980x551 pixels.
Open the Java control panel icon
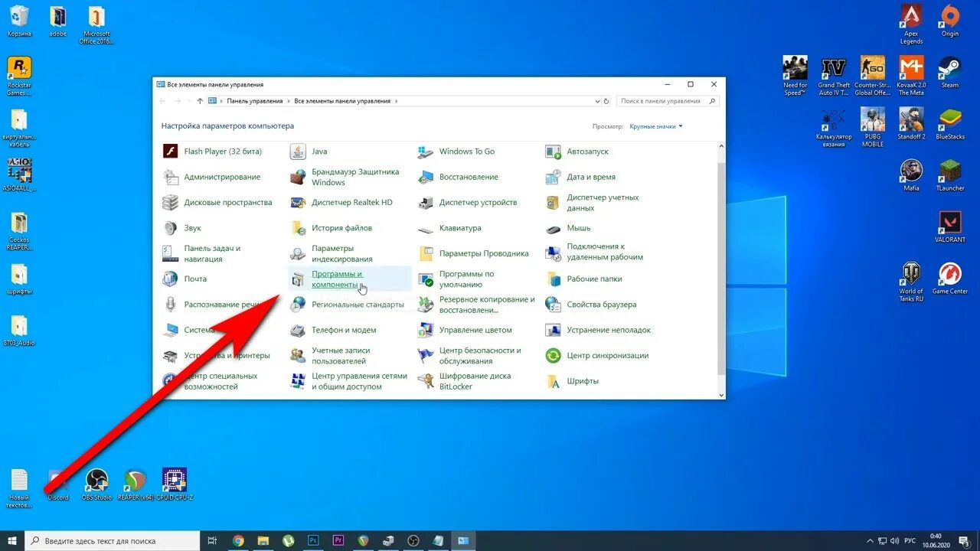[298, 152]
